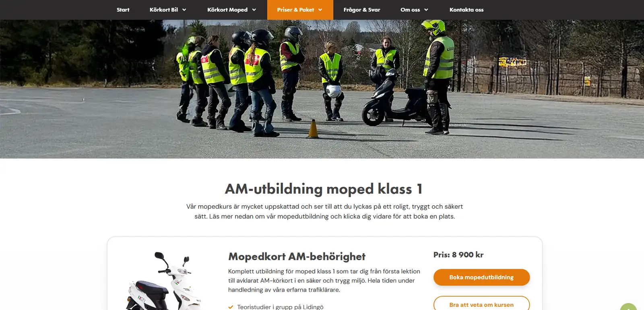Screen dimensions: 644x310
Task: Expand the Om oss dropdown chevron
Action: coord(426,10)
